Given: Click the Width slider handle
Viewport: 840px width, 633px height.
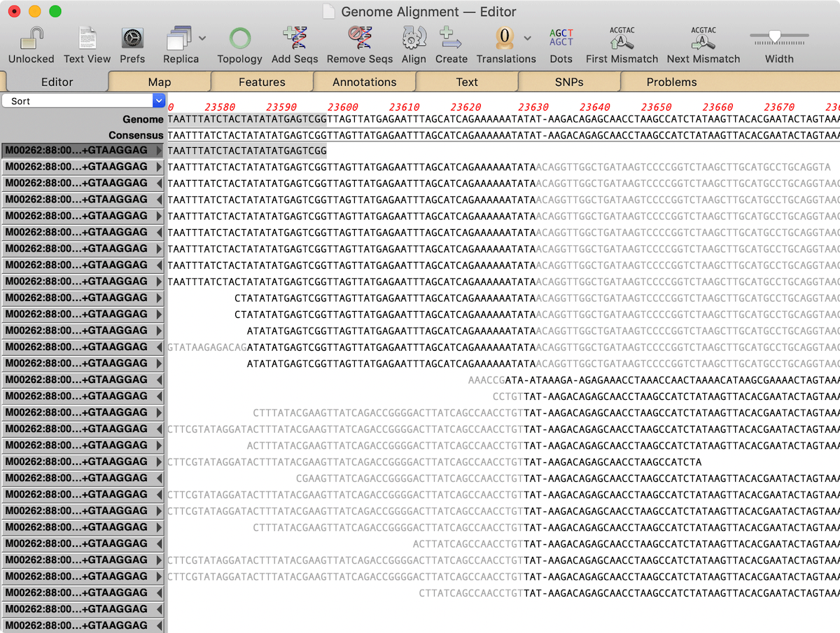Looking at the screenshot, I should pyautogui.click(x=774, y=36).
